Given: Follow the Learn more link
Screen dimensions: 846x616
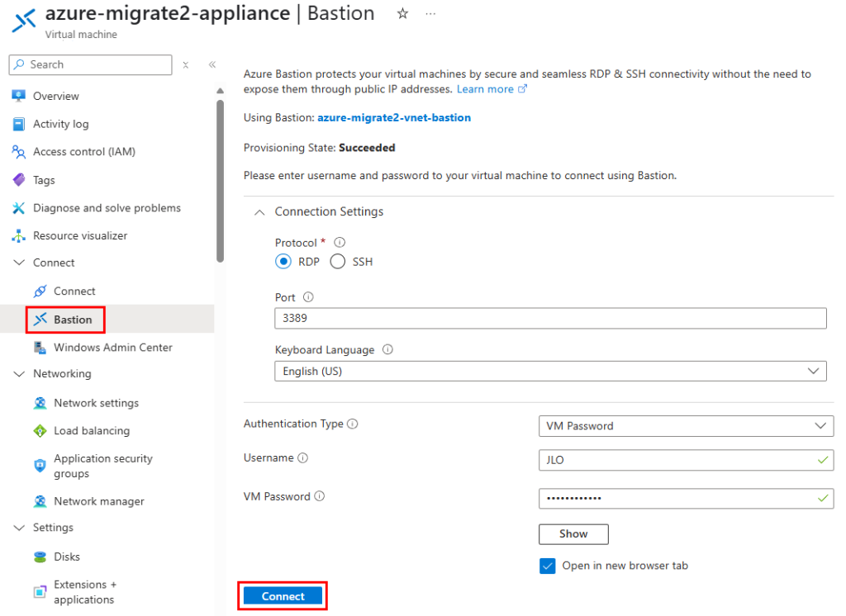Looking at the screenshot, I should [485, 89].
